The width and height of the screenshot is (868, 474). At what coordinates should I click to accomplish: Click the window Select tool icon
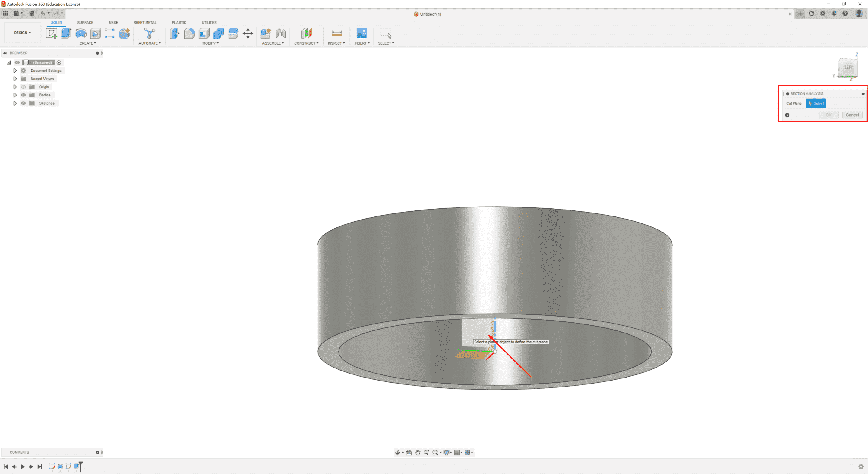tap(386, 33)
